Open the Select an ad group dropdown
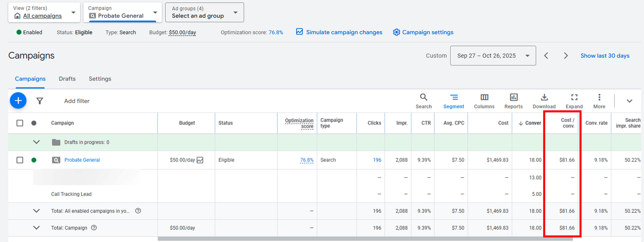This screenshot has height=242, width=644. [x=204, y=13]
